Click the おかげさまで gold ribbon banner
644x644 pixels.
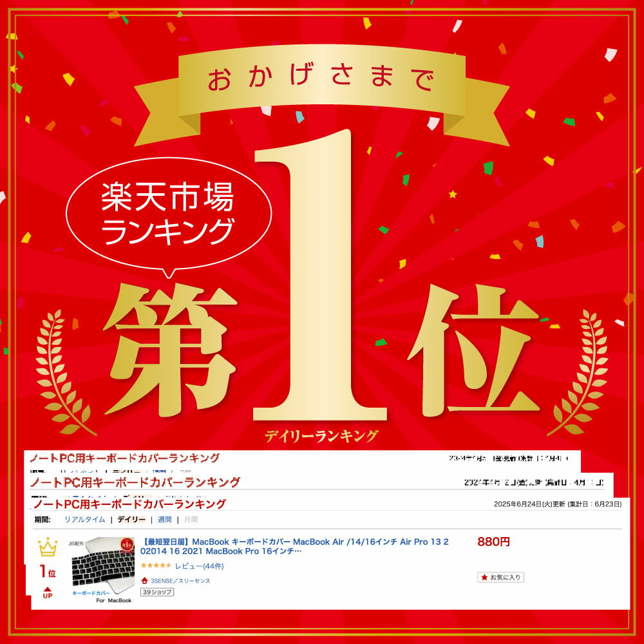coord(321,88)
